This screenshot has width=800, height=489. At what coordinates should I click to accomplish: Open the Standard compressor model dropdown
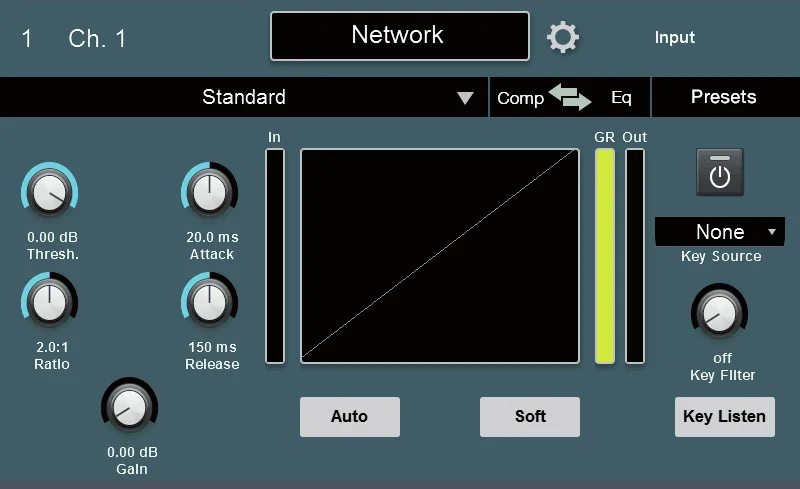(x=244, y=97)
